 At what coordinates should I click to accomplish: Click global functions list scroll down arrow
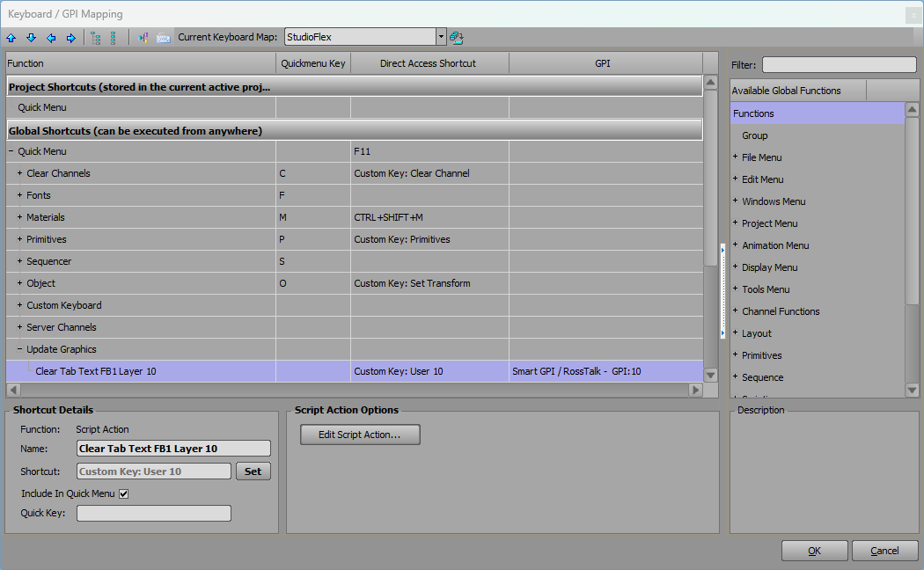click(x=913, y=389)
